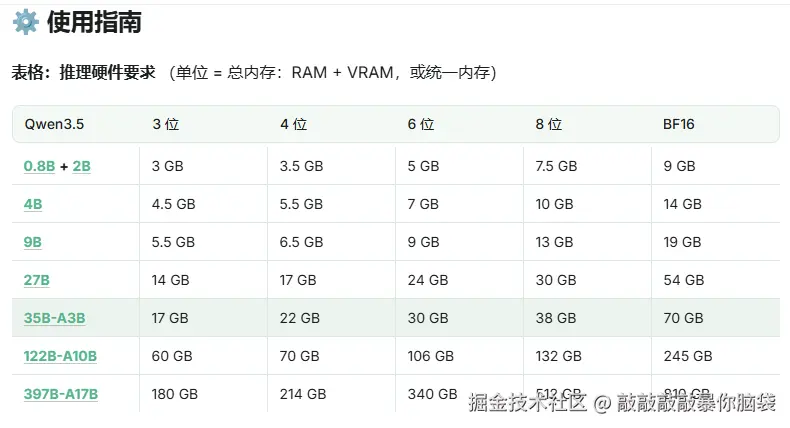Click the 8 位 column header
The height and width of the screenshot is (428, 790).
click(x=549, y=125)
